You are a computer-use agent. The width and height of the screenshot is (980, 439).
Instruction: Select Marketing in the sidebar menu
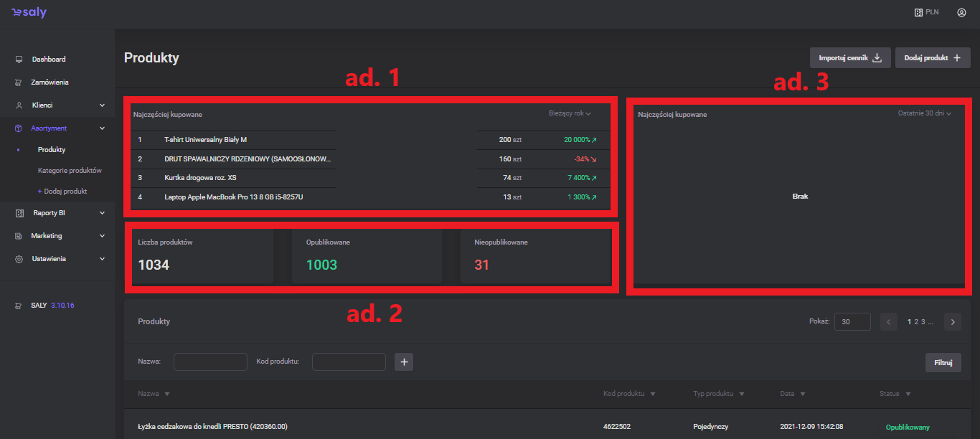pos(47,236)
